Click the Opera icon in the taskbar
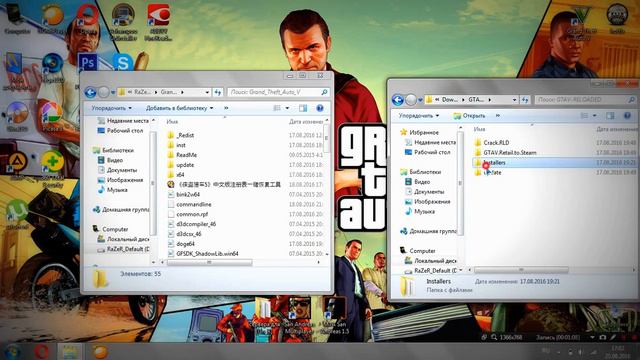This screenshot has width=640, height=360. [42, 351]
